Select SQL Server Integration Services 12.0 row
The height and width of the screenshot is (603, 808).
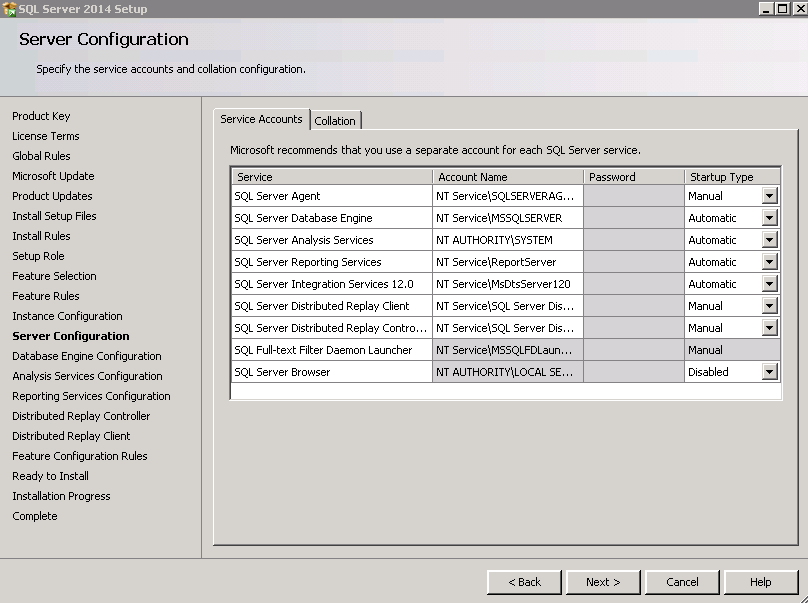[332, 284]
